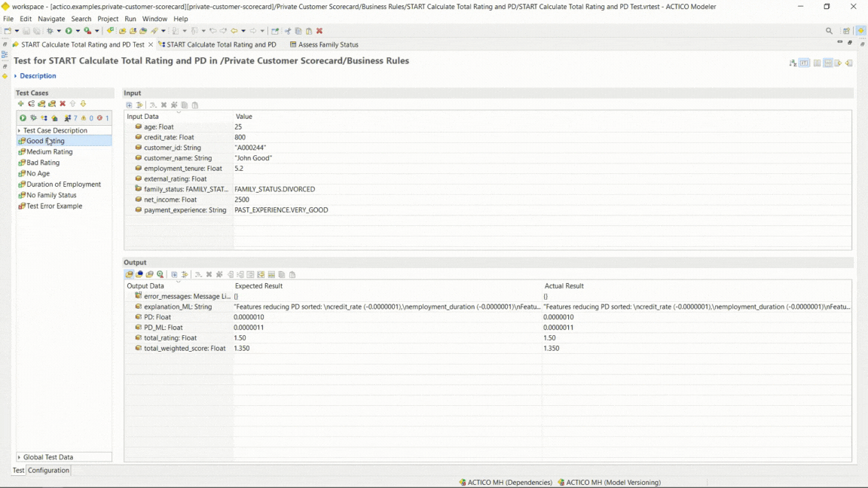Add a new test case with the plus icon

[x=20, y=104]
